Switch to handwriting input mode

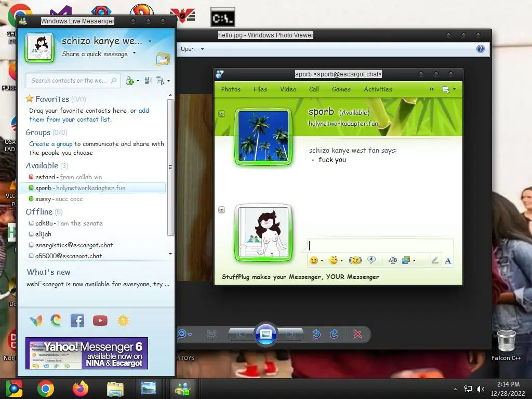435,260
